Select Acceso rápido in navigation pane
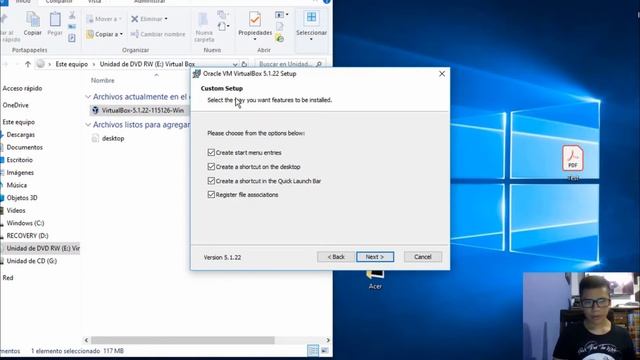The width and height of the screenshot is (640, 360). click(22, 88)
